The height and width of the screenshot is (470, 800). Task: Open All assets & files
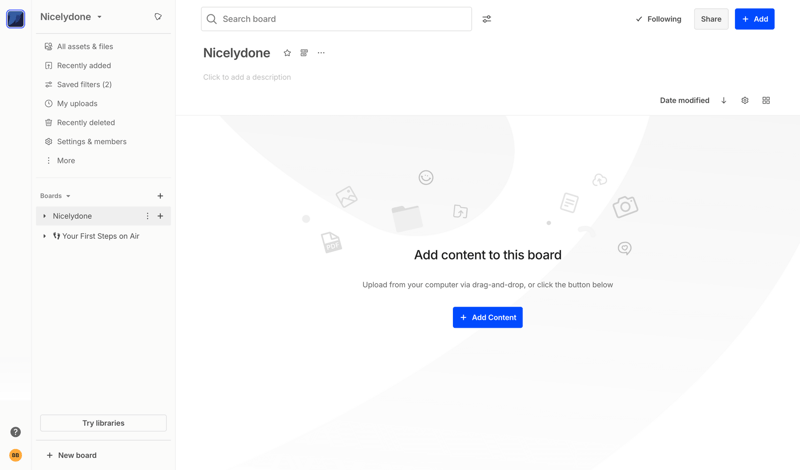click(x=84, y=47)
